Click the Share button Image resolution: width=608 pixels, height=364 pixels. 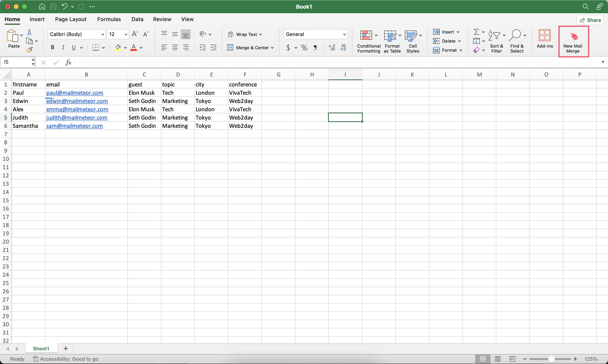tap(590, 20)
